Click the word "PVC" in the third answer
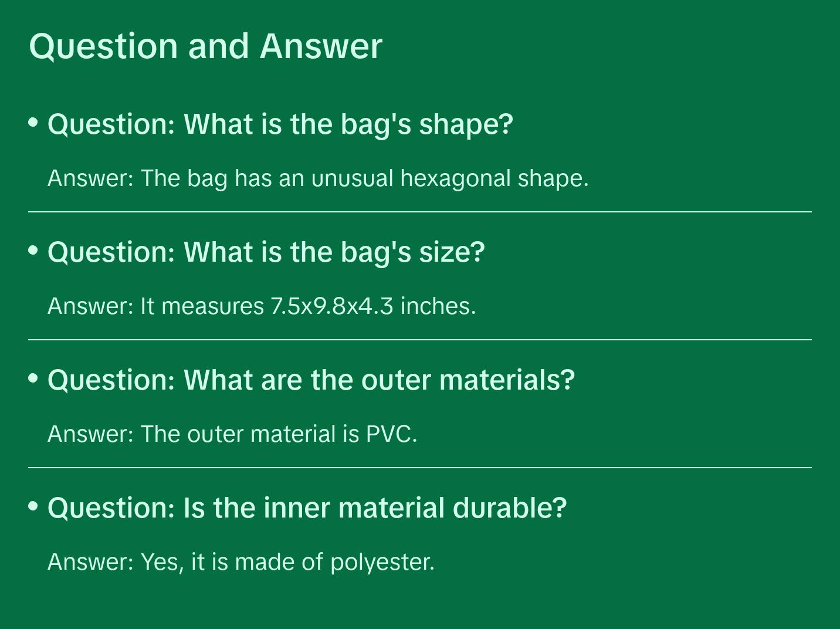Image resolution: width=840 pixels, height=629 pixels. pyautogui.click(x=389, y=434)
